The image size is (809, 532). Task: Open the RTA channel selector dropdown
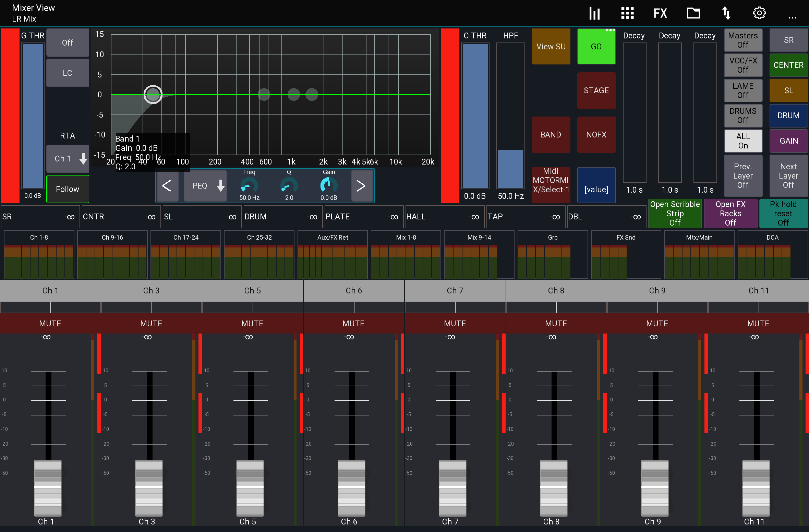[x=68, y=158]
